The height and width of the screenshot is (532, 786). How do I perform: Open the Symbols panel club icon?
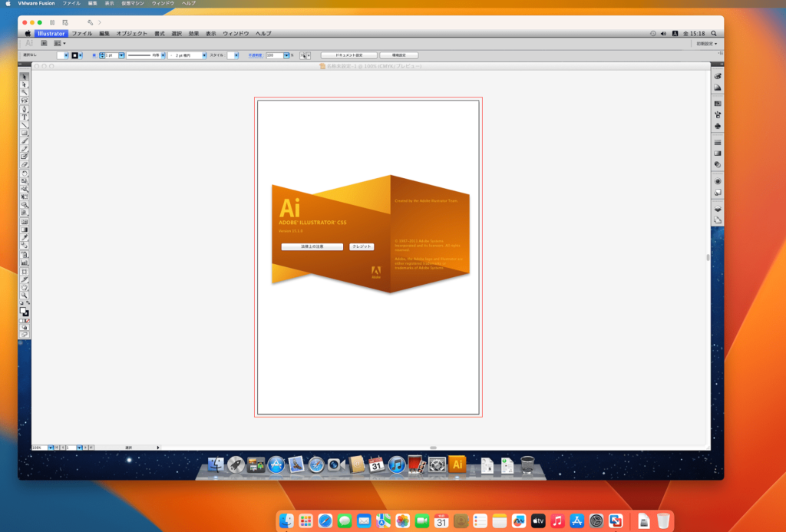pos(718,126)
